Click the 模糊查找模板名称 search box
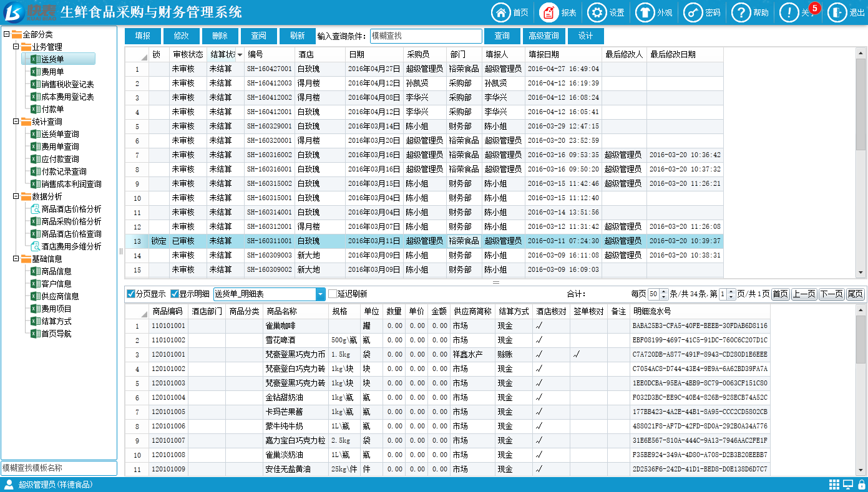The height and width of the screenshot is (492, 868). coord(59,468)
